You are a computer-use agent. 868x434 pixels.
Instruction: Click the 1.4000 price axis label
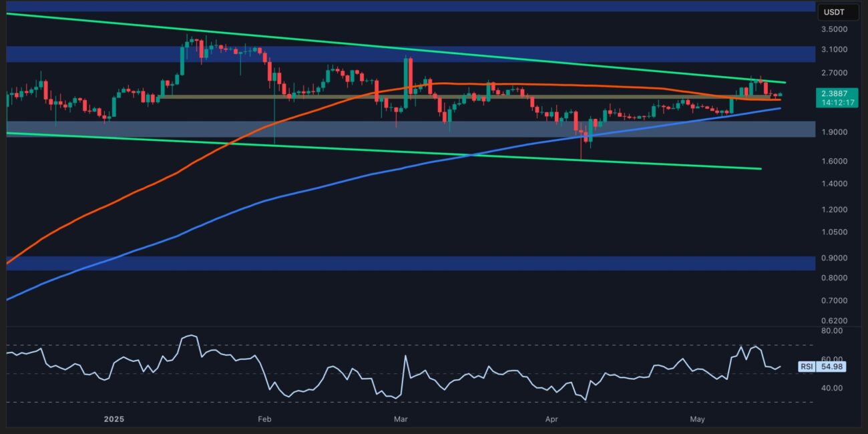point(835,184)
